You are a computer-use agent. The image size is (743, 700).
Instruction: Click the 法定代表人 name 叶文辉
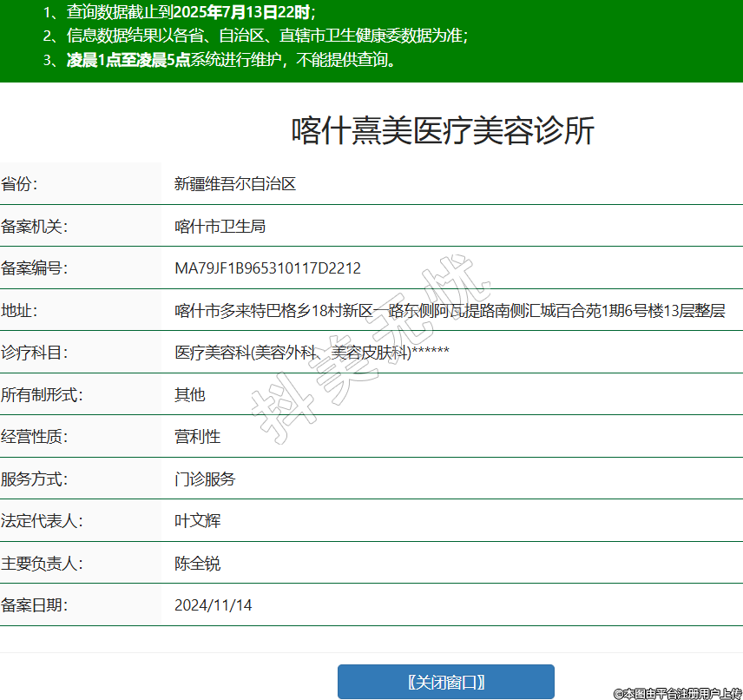(197, 521)
